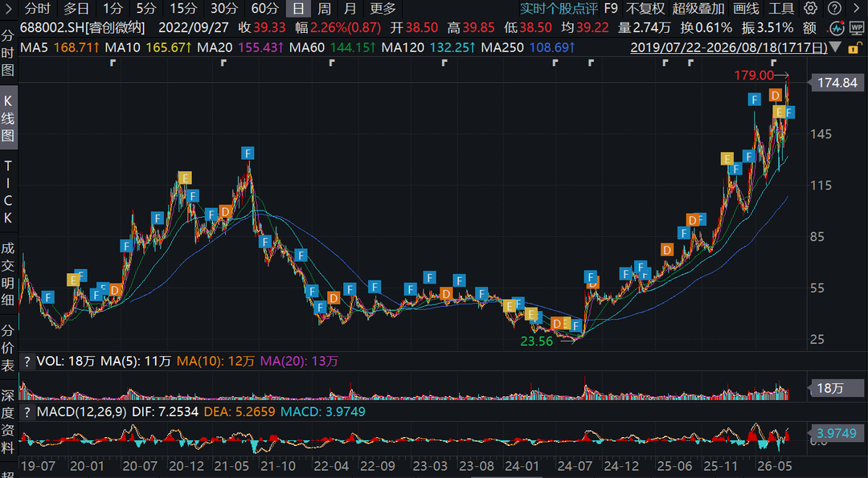Click the 18万 volume axis tag
Screen dimensions: 868x478
coord(835,388)
